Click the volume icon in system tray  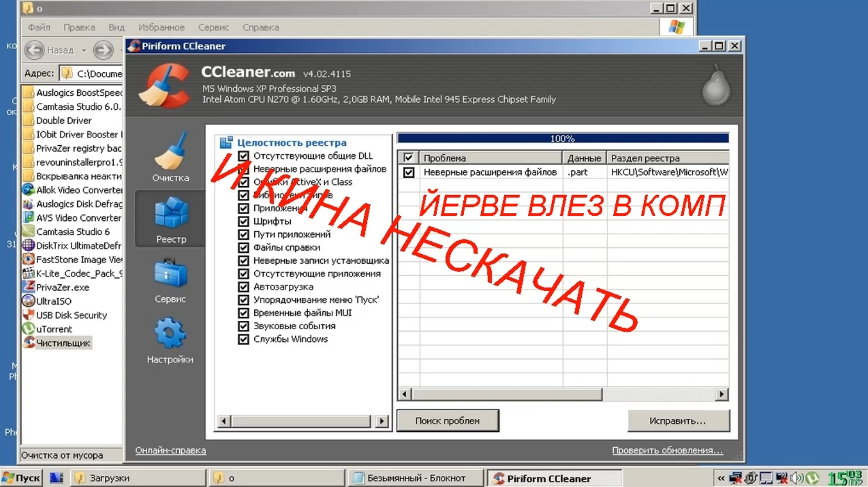coord(797,478)
